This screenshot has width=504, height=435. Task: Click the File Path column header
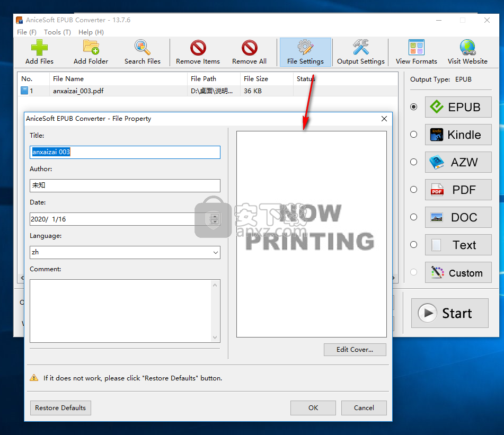coord(214,79)
